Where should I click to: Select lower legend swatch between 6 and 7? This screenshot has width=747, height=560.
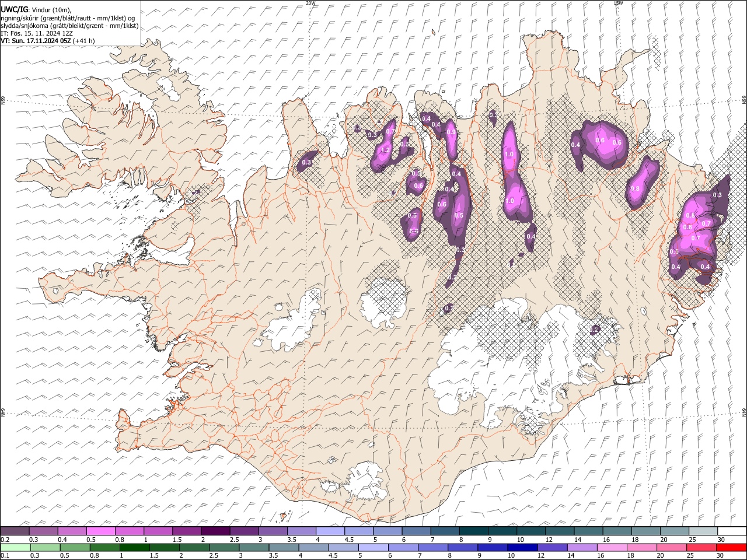(x=403, y=547)
